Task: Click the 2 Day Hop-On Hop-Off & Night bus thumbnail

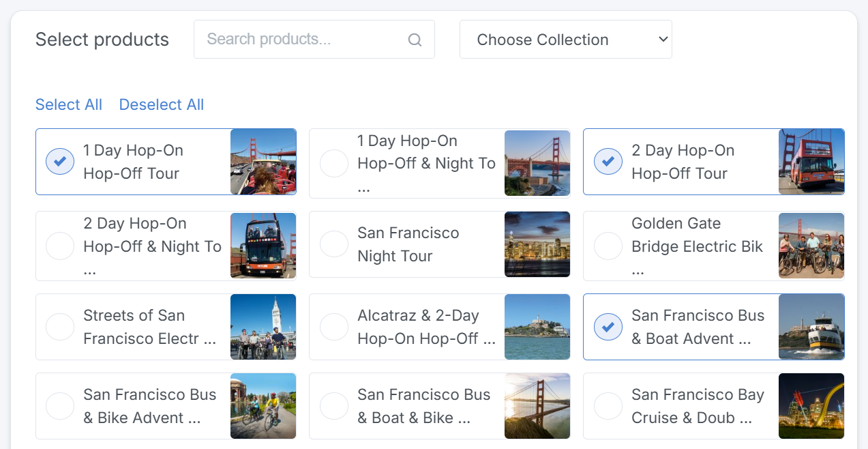Action: (263, 246)
